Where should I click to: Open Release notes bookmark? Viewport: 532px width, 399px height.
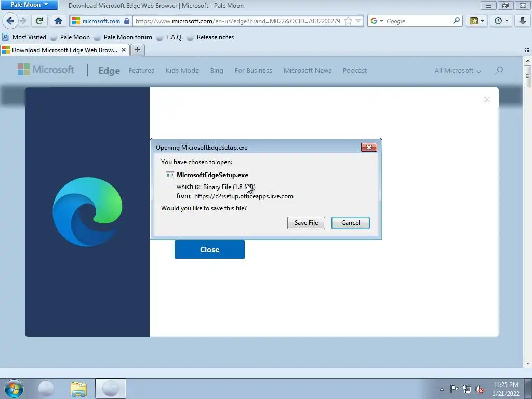210,37
